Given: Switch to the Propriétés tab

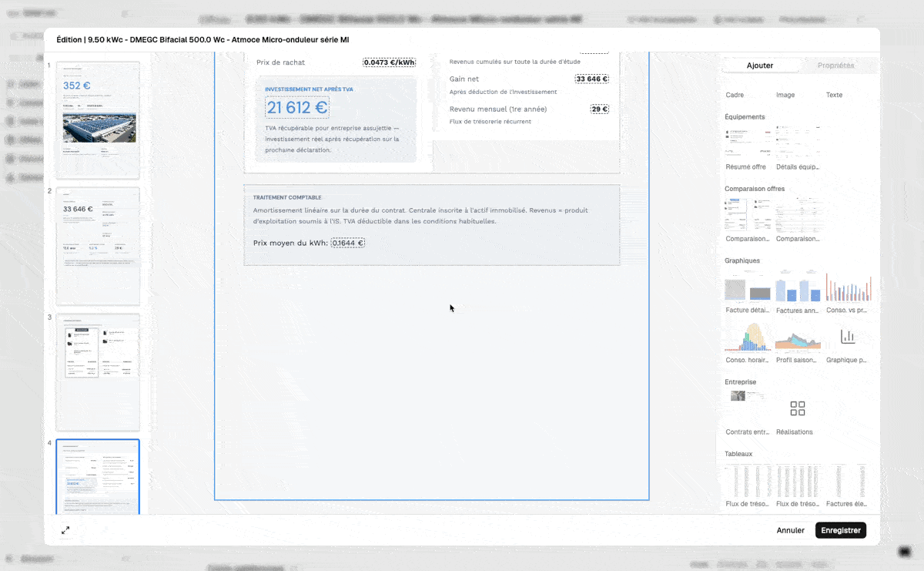Looking at the screenshot, I should click(835, 65).
